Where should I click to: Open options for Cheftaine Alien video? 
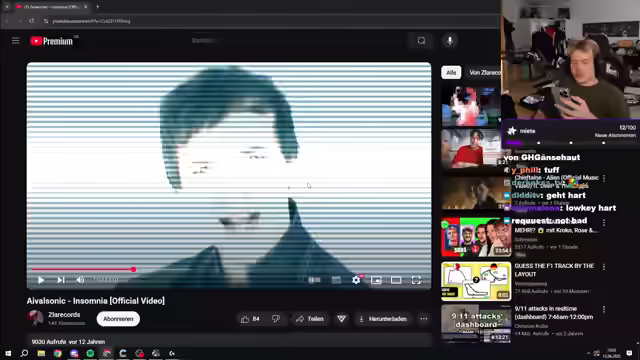(604, 178)
